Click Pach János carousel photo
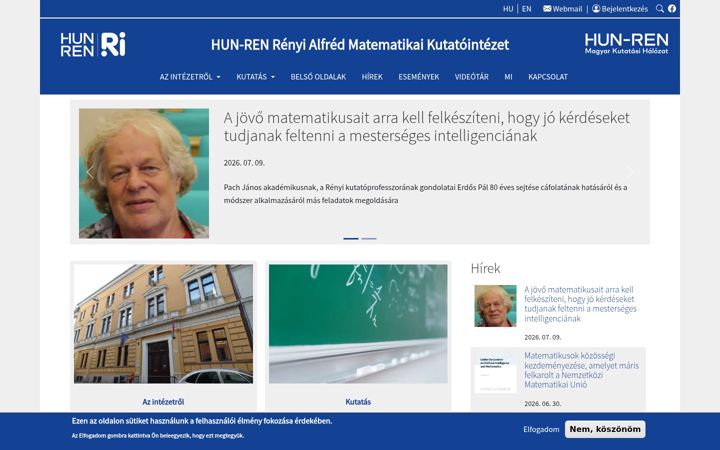The width and height of the screenshot is (720, 450). coord(144,173)
